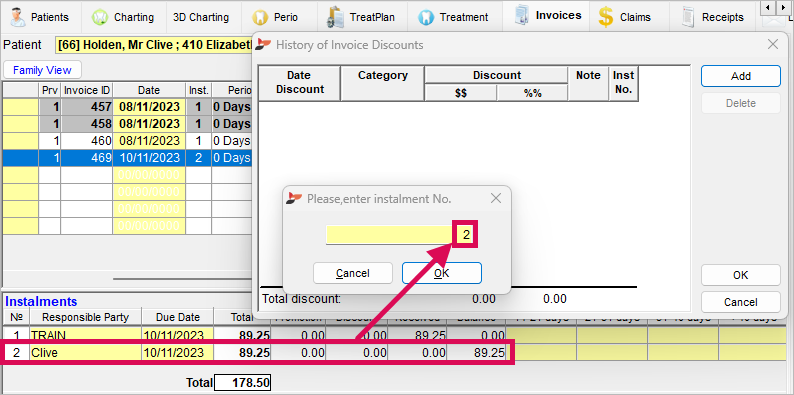794x395 pixels.
Task: Click the date 10/11/2023 for invoice 469
Action: pyautogui.click(x=149, y=158)
